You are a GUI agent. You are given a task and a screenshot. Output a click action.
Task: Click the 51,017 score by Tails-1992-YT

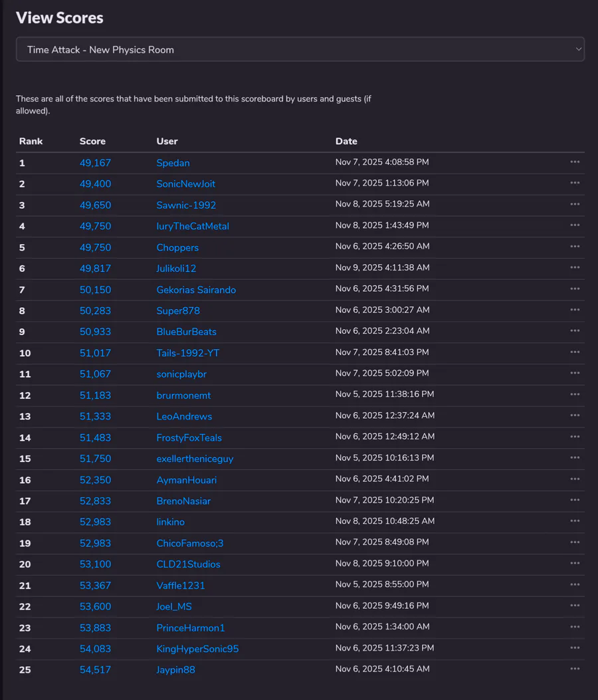(95, 353)
